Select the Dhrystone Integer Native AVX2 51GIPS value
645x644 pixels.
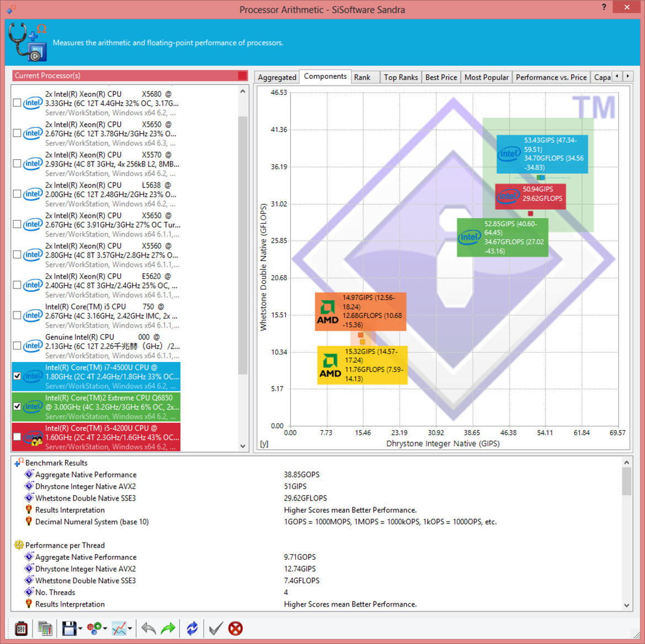pyautogui.click(x=295, y=487)
